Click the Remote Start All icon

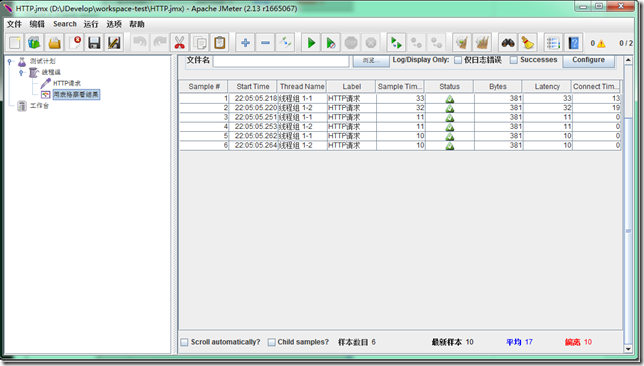coord(396,43)
